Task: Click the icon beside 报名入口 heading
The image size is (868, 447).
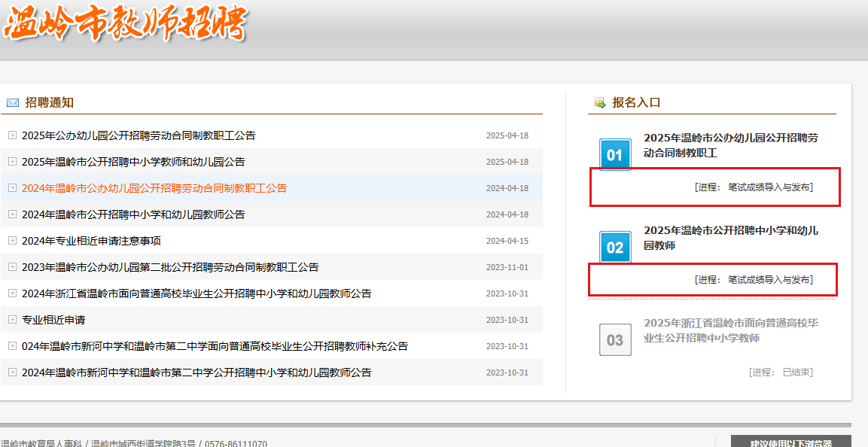Action: 600,103
